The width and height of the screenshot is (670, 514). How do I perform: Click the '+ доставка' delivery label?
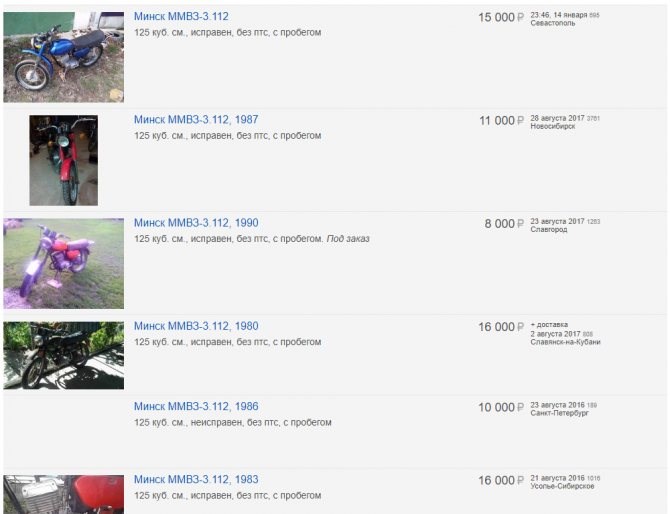pos(549,325)
